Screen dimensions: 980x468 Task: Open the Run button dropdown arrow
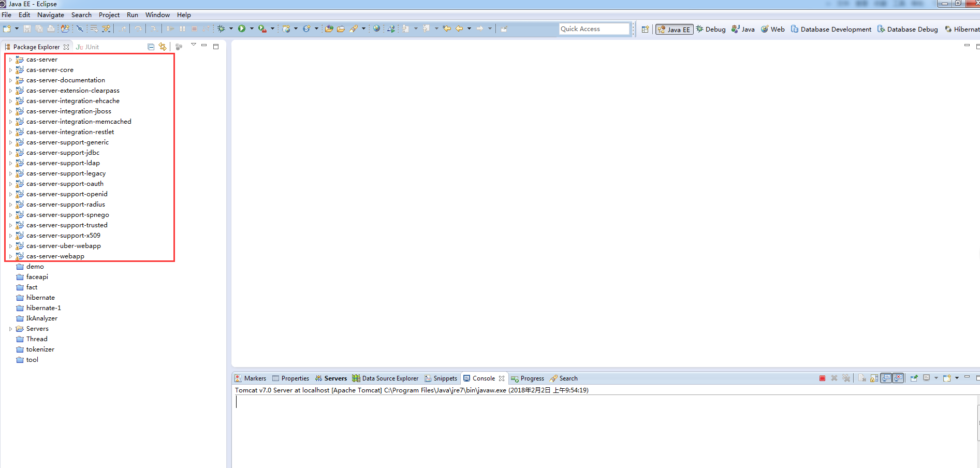[x=252, y=28]
